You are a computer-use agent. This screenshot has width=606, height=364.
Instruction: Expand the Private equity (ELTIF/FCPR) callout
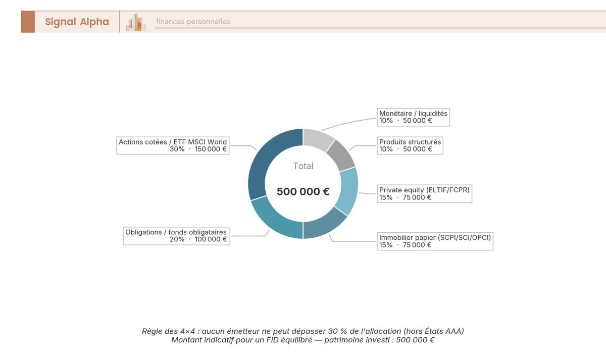click(x=425, y=194)
